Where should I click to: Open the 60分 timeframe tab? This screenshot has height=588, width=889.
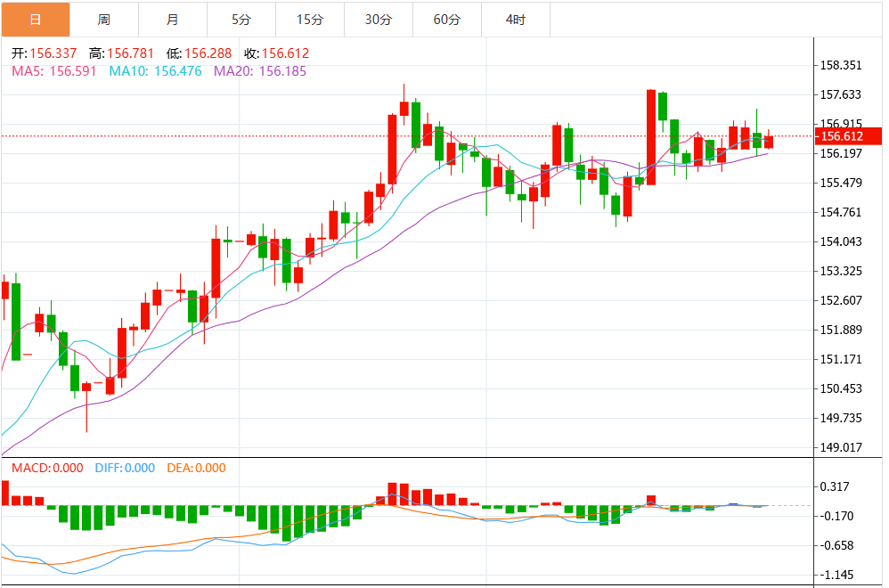[x=447, y=20]
